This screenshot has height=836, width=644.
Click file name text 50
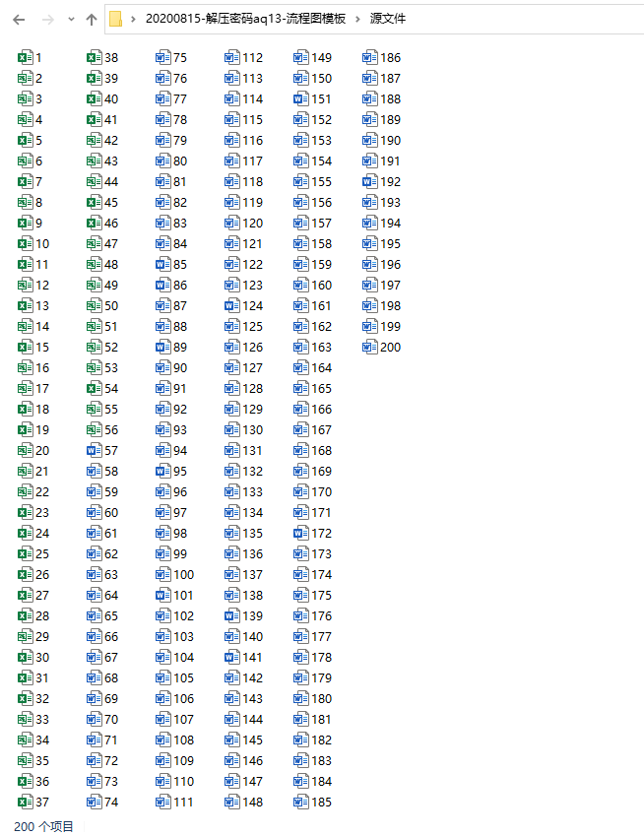coord(111,305)
